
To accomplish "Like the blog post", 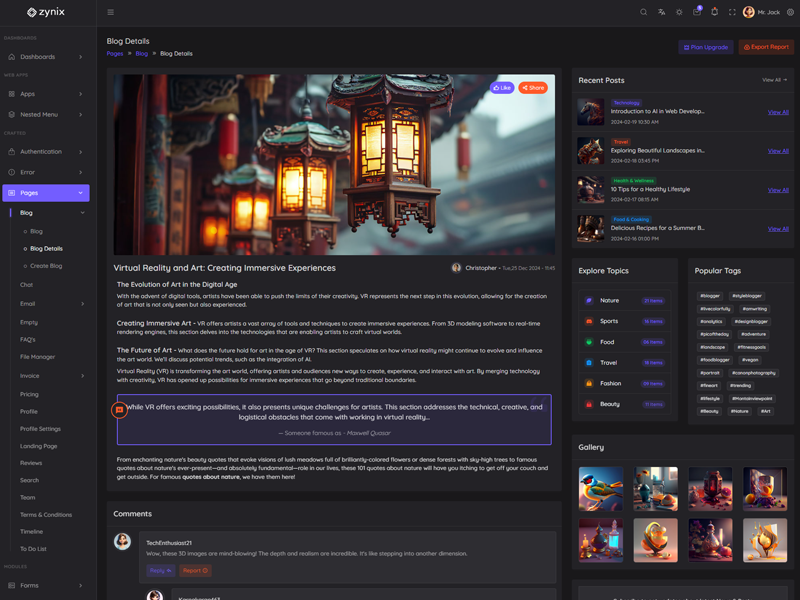I will pyautogui.click(x=502, y=88).
